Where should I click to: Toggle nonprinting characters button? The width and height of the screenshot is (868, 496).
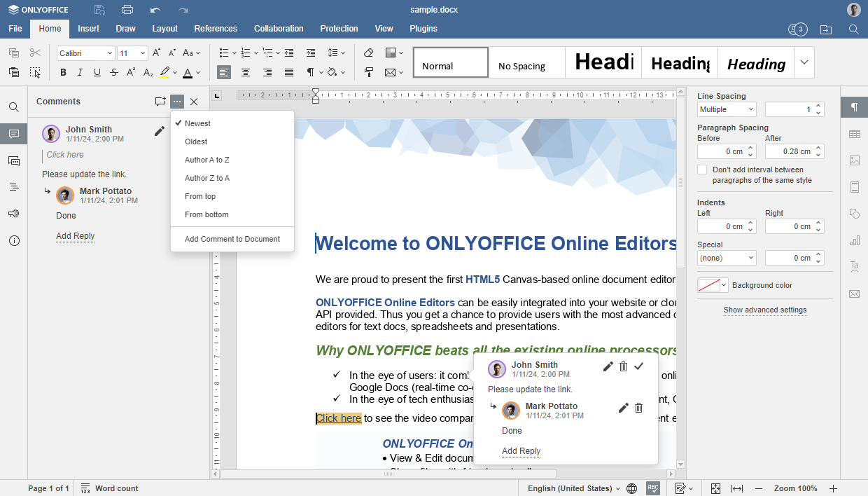(x=311, y=72)
